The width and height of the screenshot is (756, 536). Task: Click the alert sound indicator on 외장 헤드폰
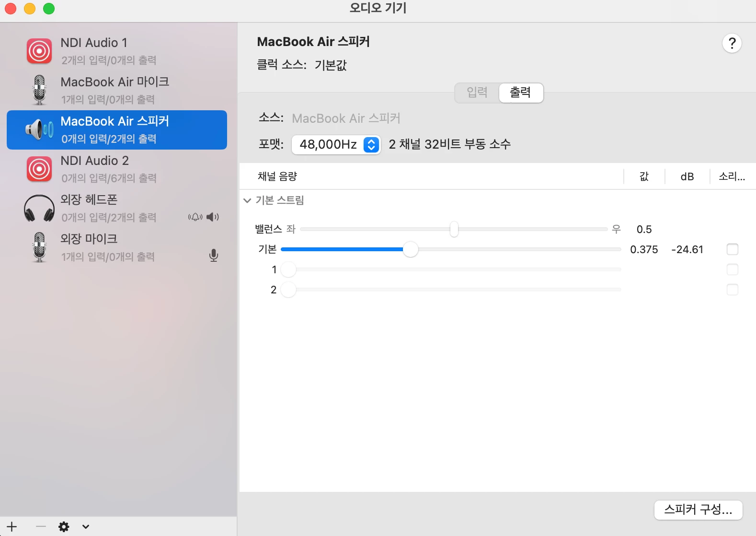click(195, 217)
